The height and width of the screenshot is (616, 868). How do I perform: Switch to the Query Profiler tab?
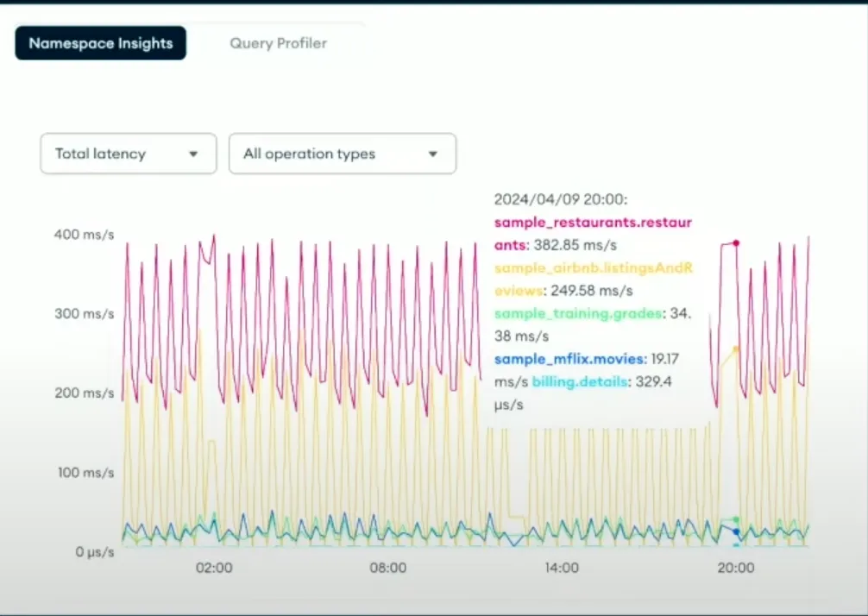point(277,43)
